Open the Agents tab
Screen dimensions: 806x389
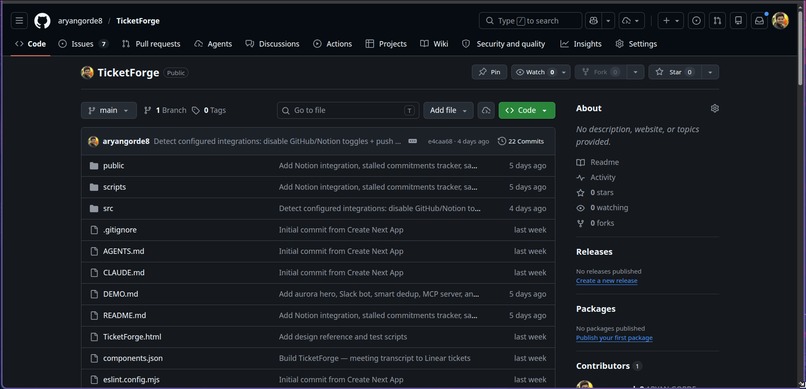point(213,44)
